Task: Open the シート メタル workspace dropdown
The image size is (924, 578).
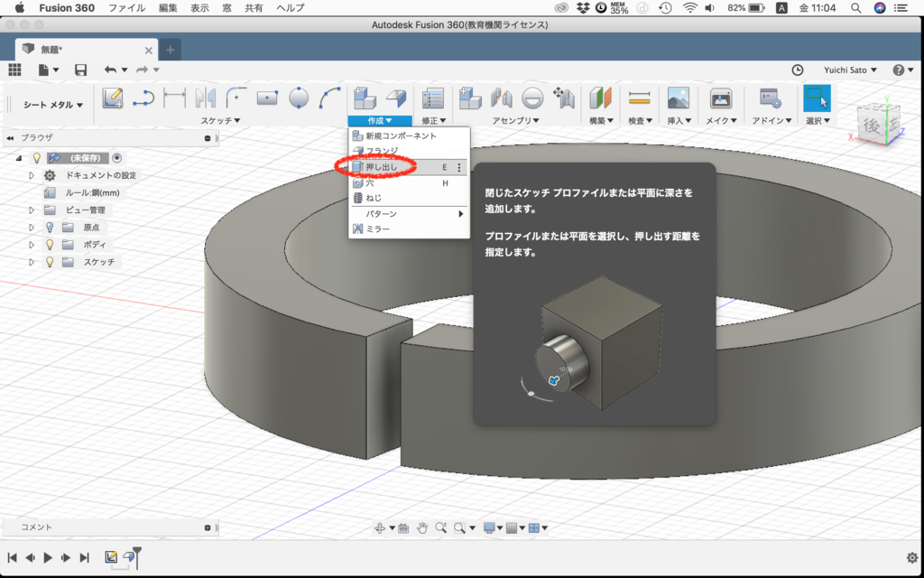Action: (53, 105)
